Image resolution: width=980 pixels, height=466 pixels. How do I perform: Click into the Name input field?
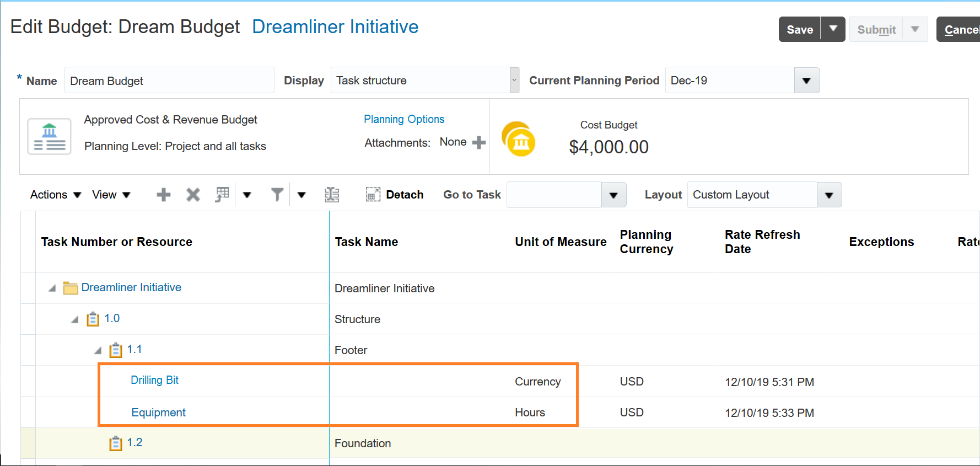point(169,81)
